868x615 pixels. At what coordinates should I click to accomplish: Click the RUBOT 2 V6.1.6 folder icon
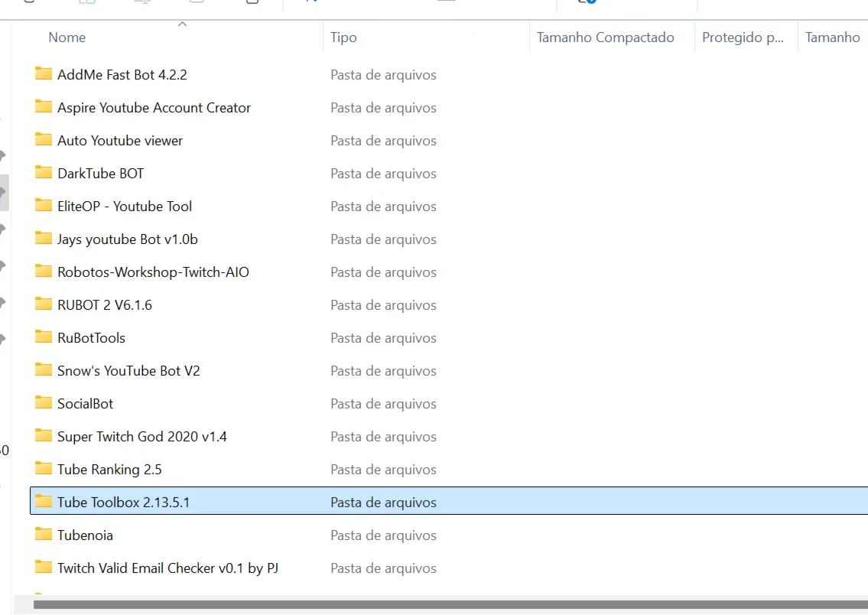(x=43, y=304)
